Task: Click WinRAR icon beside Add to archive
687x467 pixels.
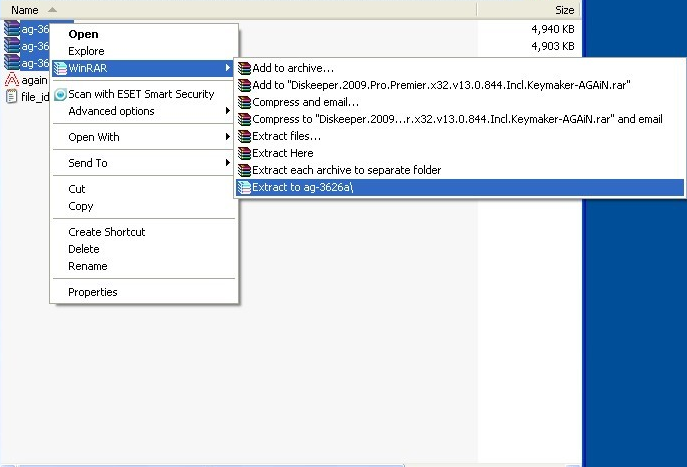Action: pyautogui.click(x=244, y=68)
